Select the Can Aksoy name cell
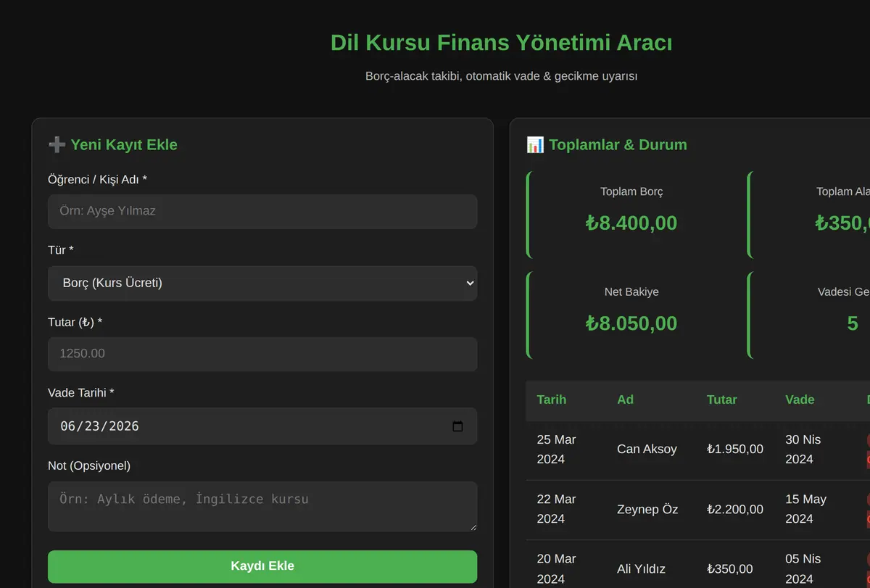This screenshot has width=870, height=588. [647, 449]
